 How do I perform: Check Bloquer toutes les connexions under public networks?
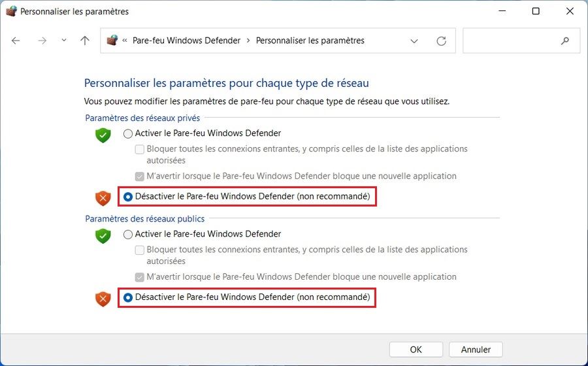pyautogui.click(x=140, y=250)
